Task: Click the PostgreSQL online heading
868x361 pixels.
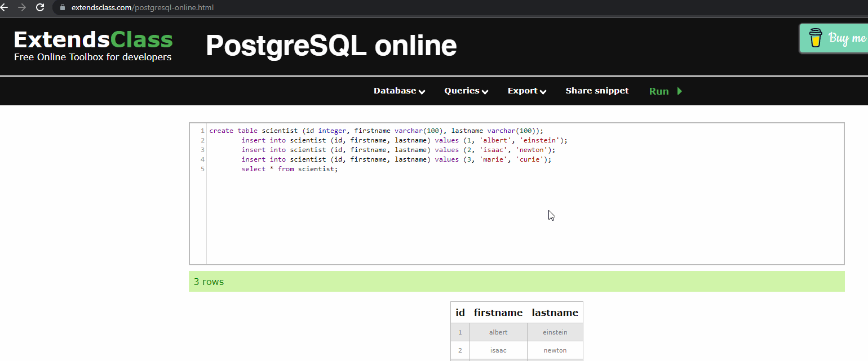Action: click(x=331, y=46)
